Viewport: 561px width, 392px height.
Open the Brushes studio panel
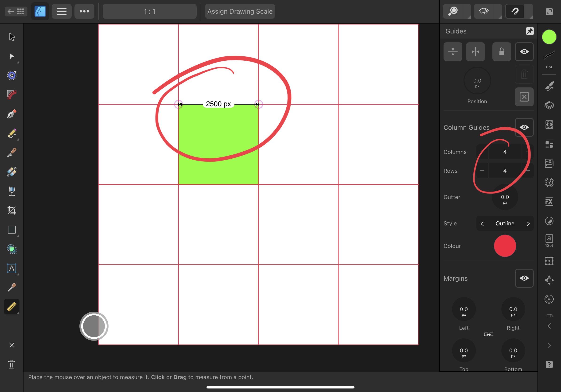click(549, 86)
